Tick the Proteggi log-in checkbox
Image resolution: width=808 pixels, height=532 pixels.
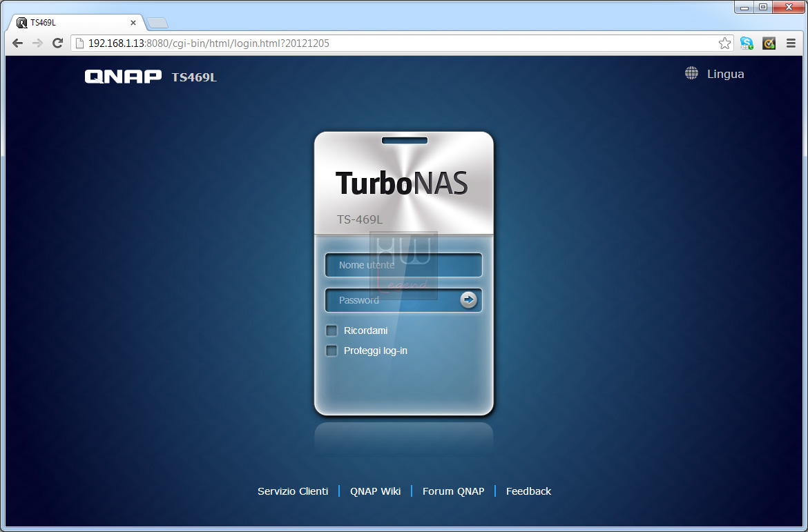(x=331, y=351)
